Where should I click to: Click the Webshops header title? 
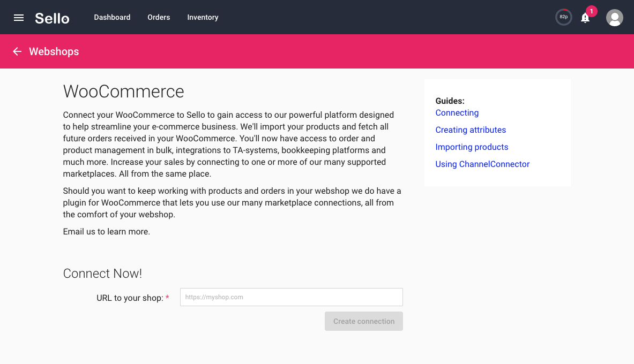pyautogui.click(x=54, y=51)
